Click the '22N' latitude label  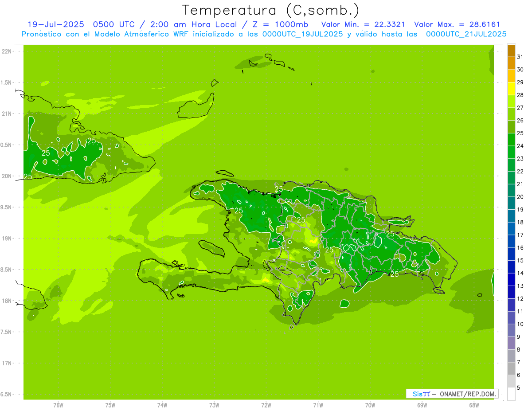7,51
